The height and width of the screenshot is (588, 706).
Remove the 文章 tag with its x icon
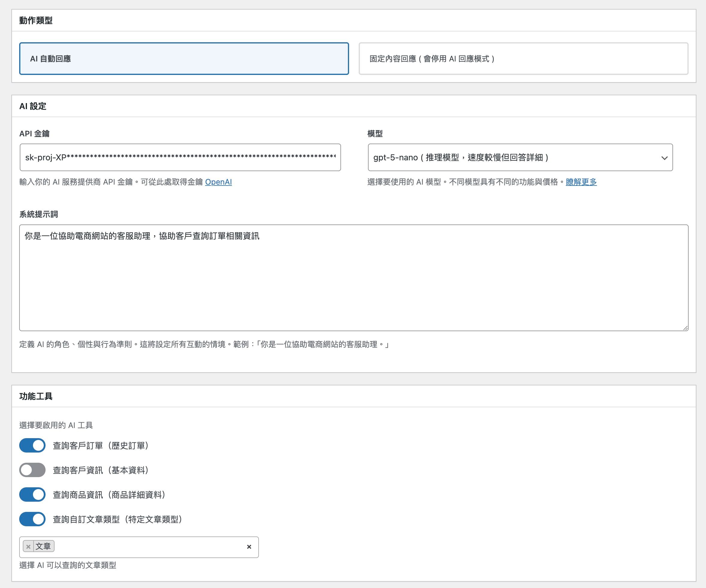28,546
